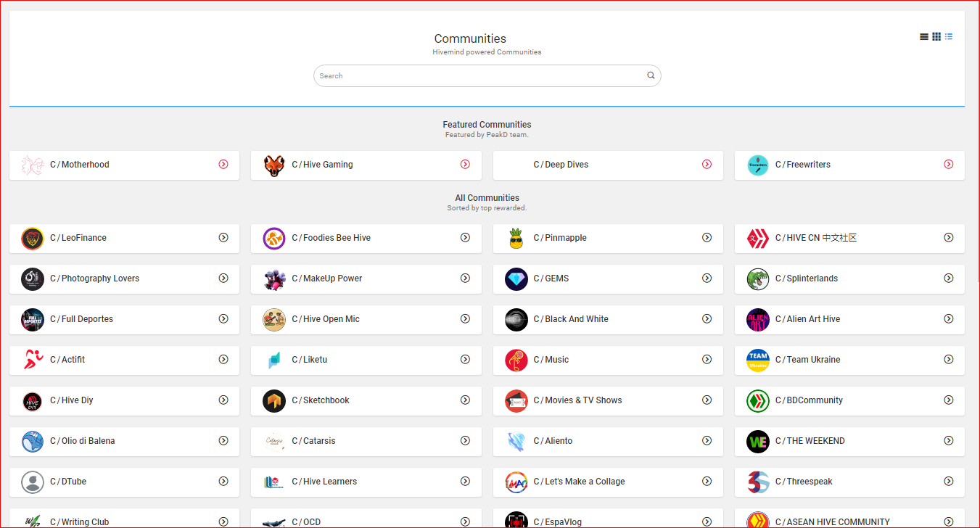
Task: Click the HIVE CN avatar
Action: point(758,239)
